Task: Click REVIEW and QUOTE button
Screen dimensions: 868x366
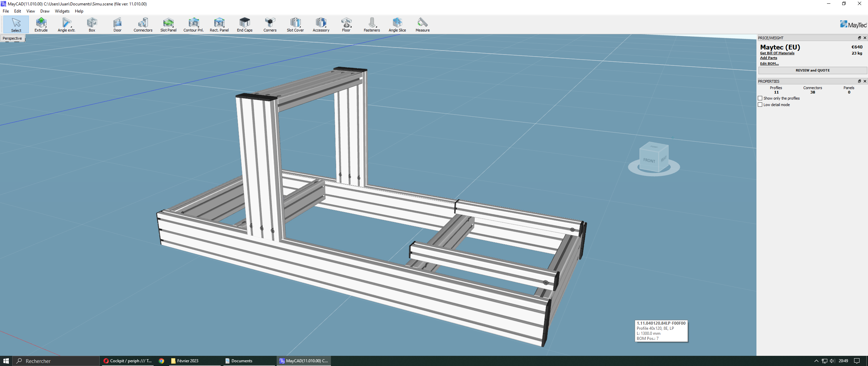Action: (x=812, y=70)
